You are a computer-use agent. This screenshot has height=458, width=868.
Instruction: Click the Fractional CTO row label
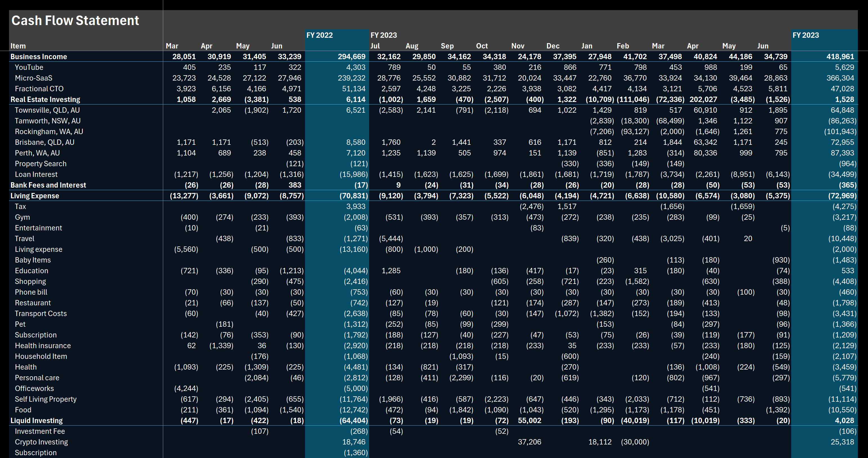click(39, 89)
